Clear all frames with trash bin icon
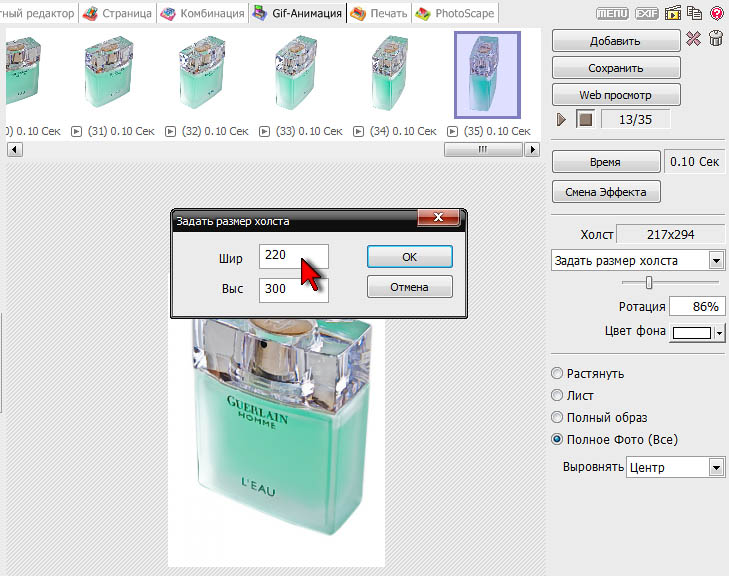 [x=716, y=38]
